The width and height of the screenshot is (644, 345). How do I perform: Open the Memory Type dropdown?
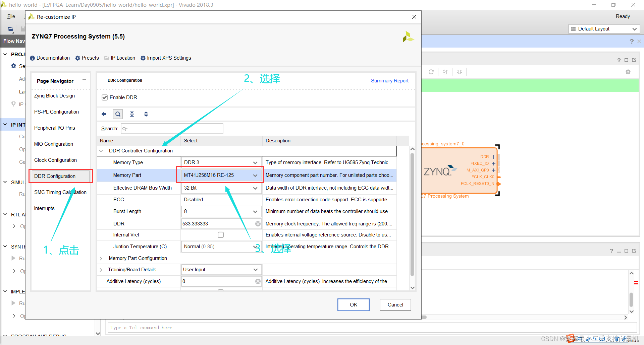tap(221, 162)
